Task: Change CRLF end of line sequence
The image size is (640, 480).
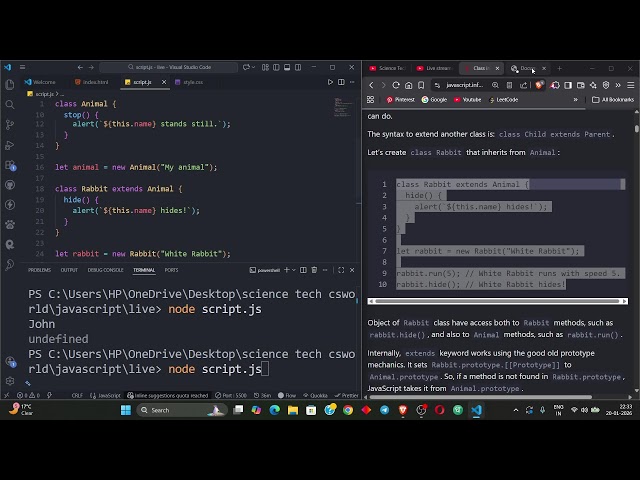Action: (77, 395)
